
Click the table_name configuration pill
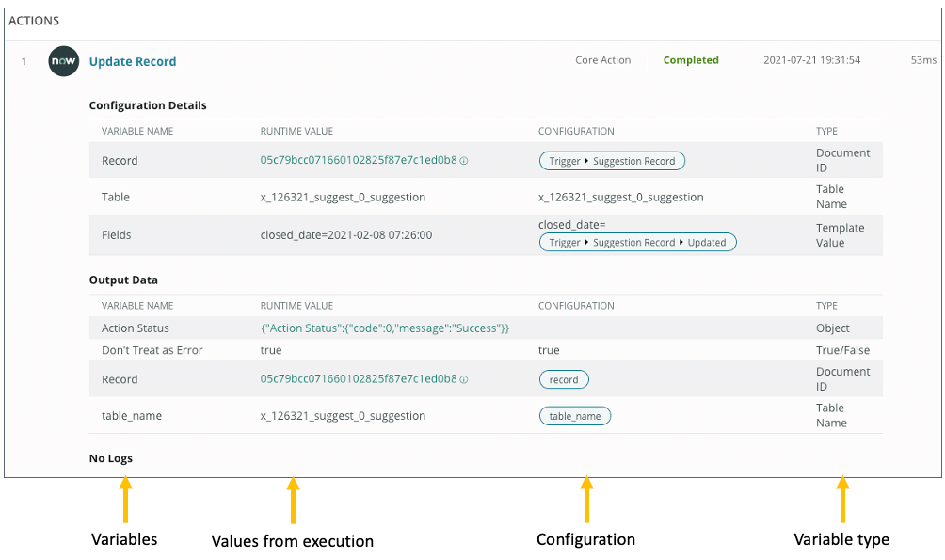pos(574,415)
